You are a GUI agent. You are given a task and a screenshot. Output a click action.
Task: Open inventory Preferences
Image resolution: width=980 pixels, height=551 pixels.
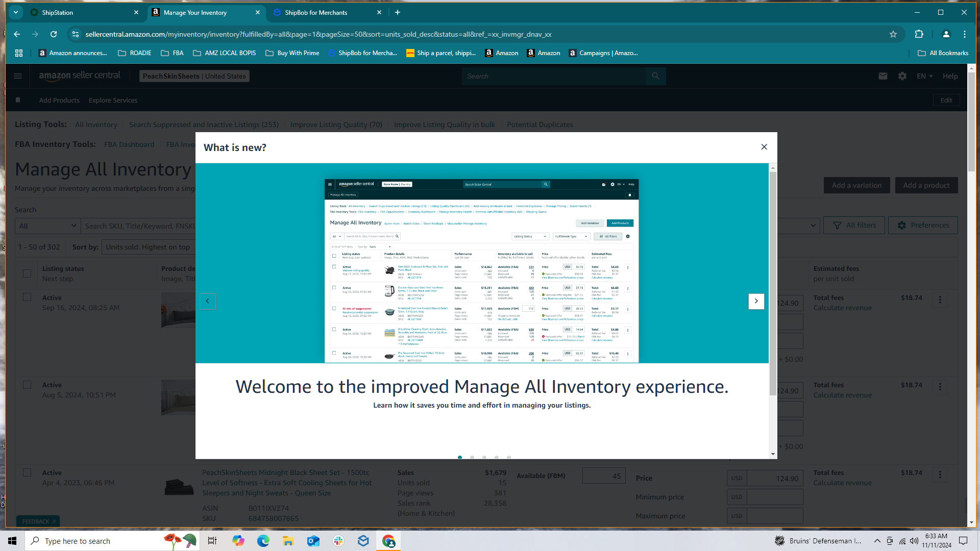click(x=923, y=225)
